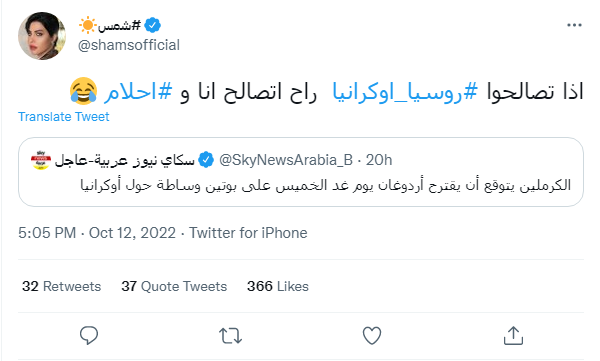Like the tweet with heart icon
The width and height of the screenshot is (600, 361).
(372, 336)
